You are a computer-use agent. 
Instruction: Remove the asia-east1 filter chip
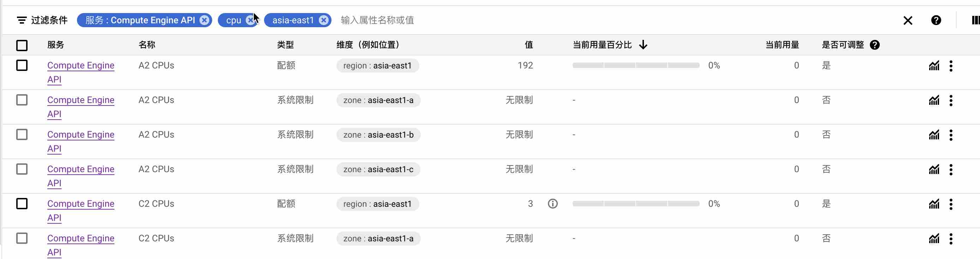tap(323, 20)
